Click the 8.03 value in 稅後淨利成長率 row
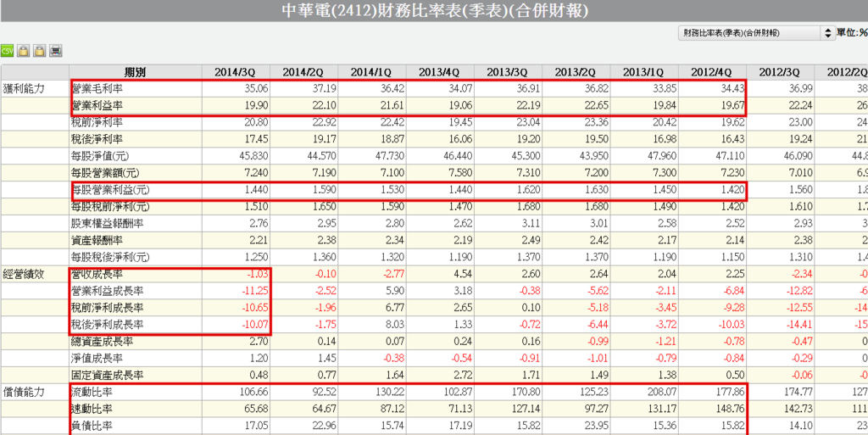This screenshot has height=435, width=868. (393, 324)
